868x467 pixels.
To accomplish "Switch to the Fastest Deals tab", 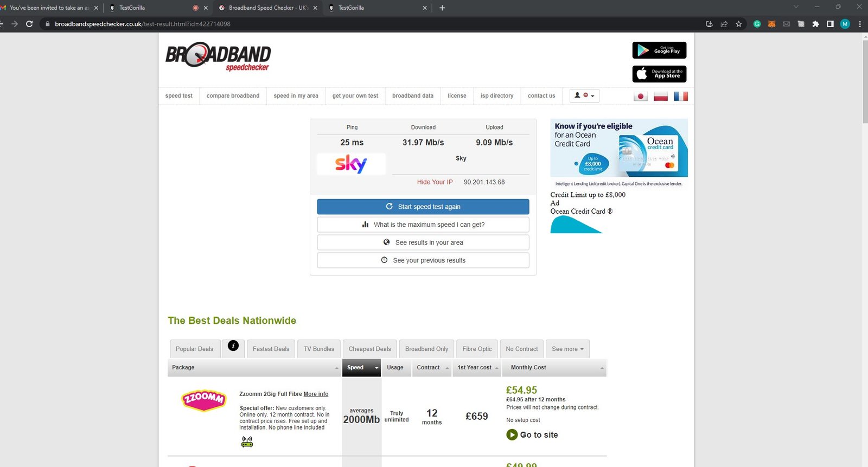I will click(x=271, y=349).
